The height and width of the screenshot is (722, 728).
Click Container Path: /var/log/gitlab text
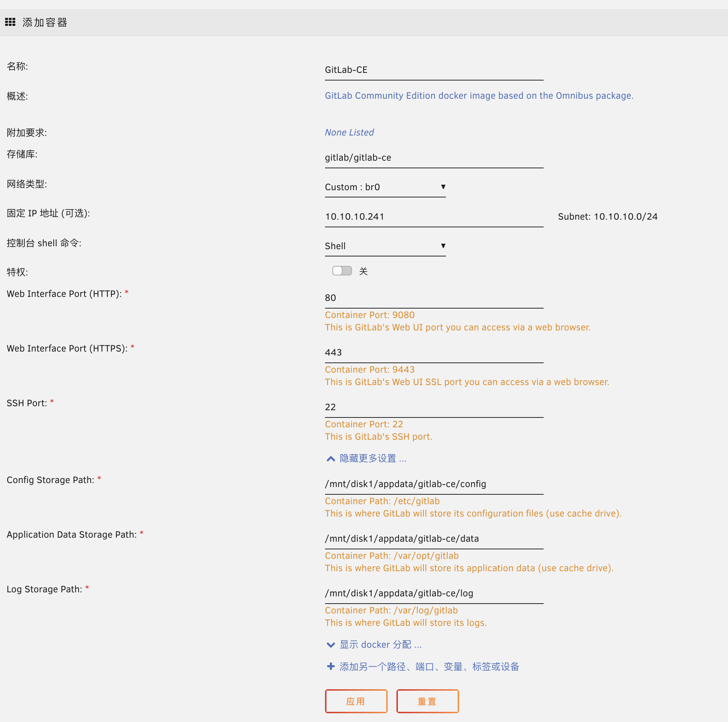click(x=391, y=610)
